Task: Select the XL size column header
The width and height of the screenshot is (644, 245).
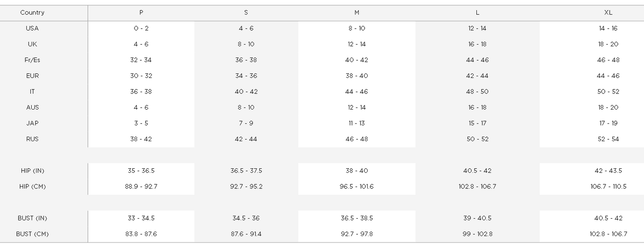Action: click(608, 13)
